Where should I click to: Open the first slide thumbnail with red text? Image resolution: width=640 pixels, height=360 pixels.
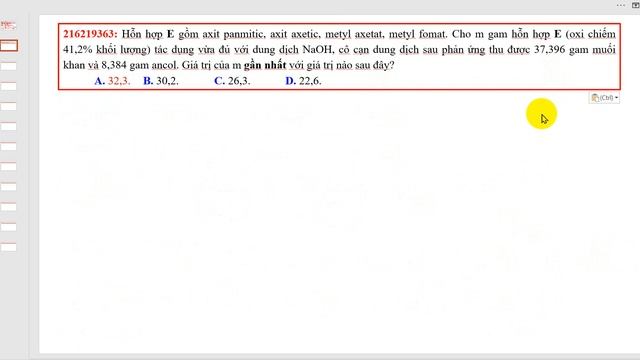pyautogui.click(x=8, y=25)
